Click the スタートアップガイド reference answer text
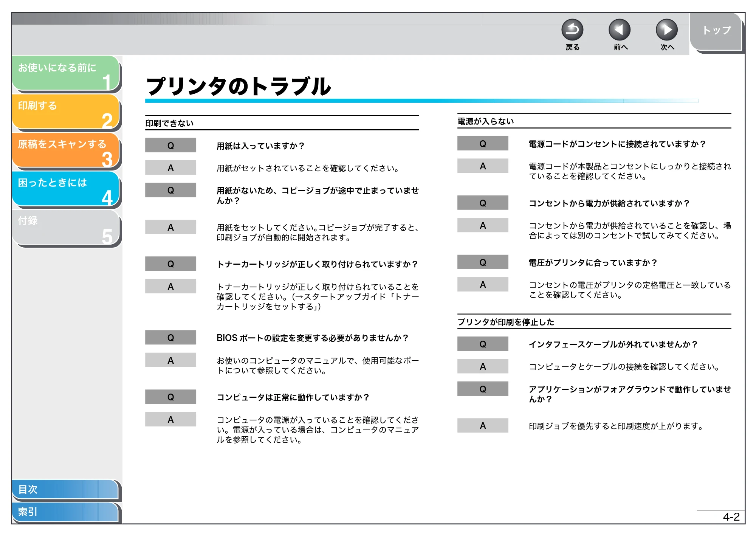Screen dimensions: 756x535 (318, 297)
